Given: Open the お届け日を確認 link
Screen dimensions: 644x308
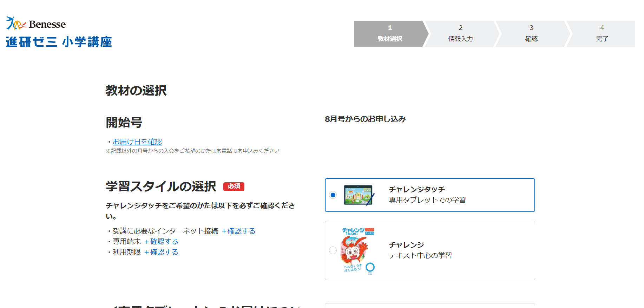Looking at the screenshot, I should coord(137,142).
